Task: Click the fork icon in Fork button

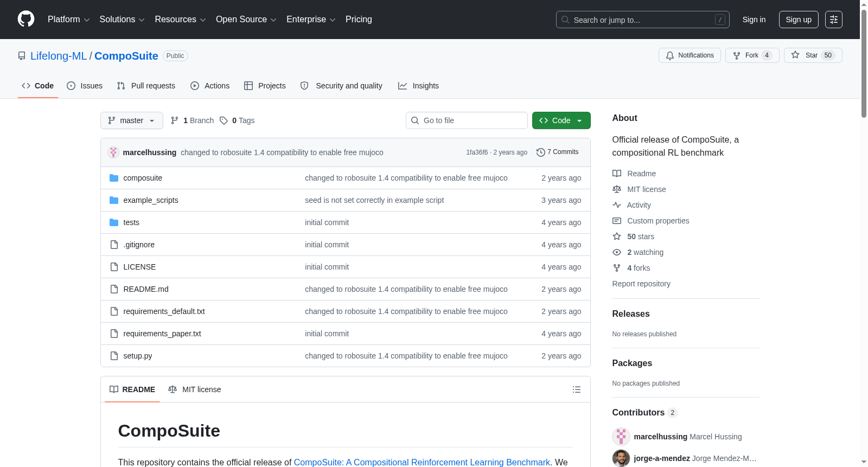Action: click(x=737, y=55)
